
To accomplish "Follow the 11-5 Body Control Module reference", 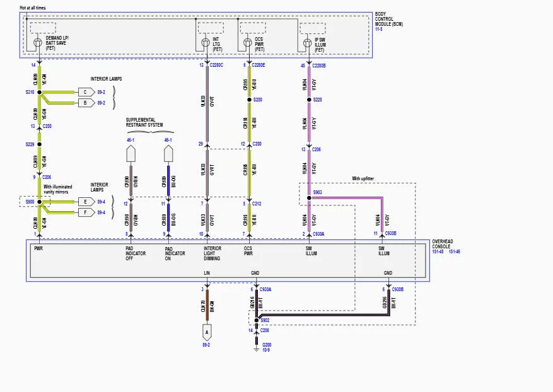I will (378, 29).
